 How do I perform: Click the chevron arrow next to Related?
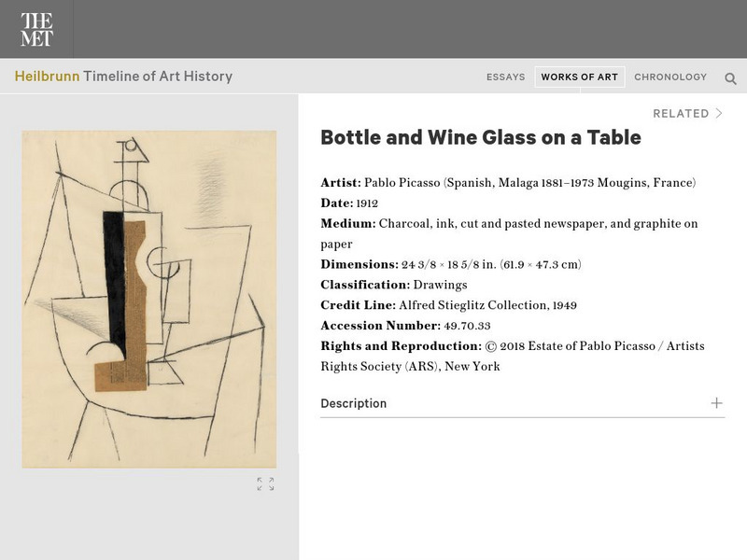pos(719,114)
